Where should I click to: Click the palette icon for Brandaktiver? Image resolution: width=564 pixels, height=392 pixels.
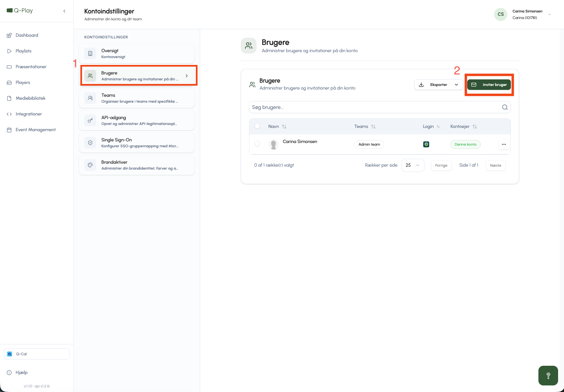[90, 165]
